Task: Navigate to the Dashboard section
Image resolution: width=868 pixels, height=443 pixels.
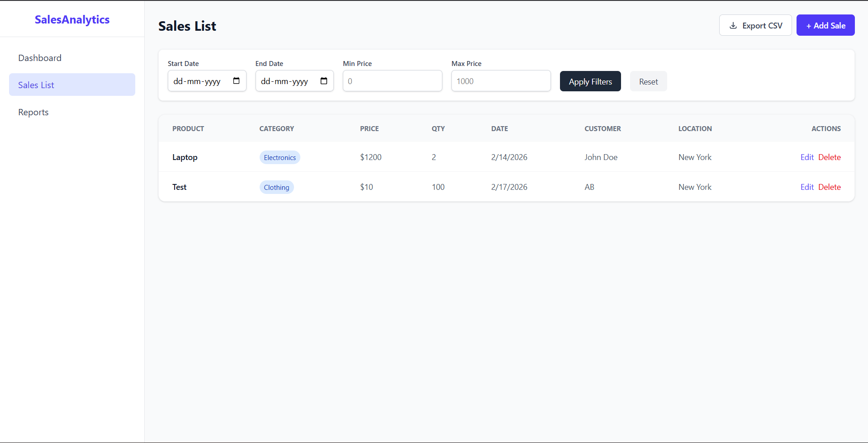Action: pos(40,58)
